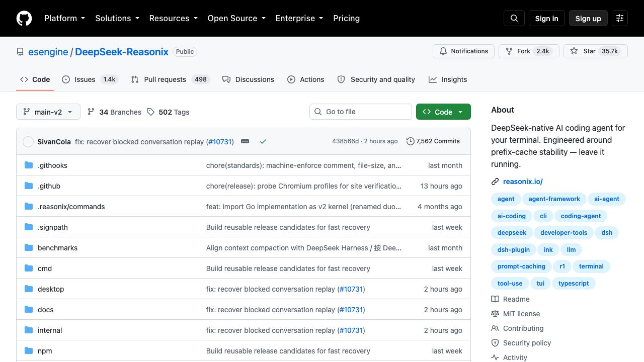Click the Sign up button
The height and width of the screenshot is (362, 644).
coord(588,18)
